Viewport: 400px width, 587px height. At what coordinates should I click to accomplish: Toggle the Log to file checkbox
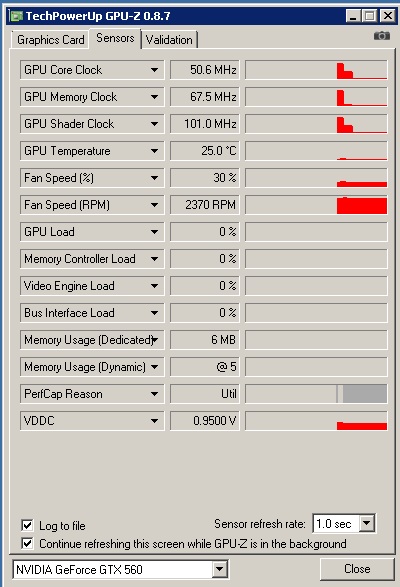[27, 525]
